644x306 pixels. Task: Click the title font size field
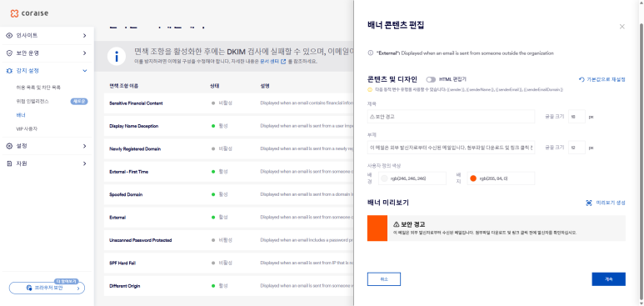pyautogui.click(x=577, y=117)
